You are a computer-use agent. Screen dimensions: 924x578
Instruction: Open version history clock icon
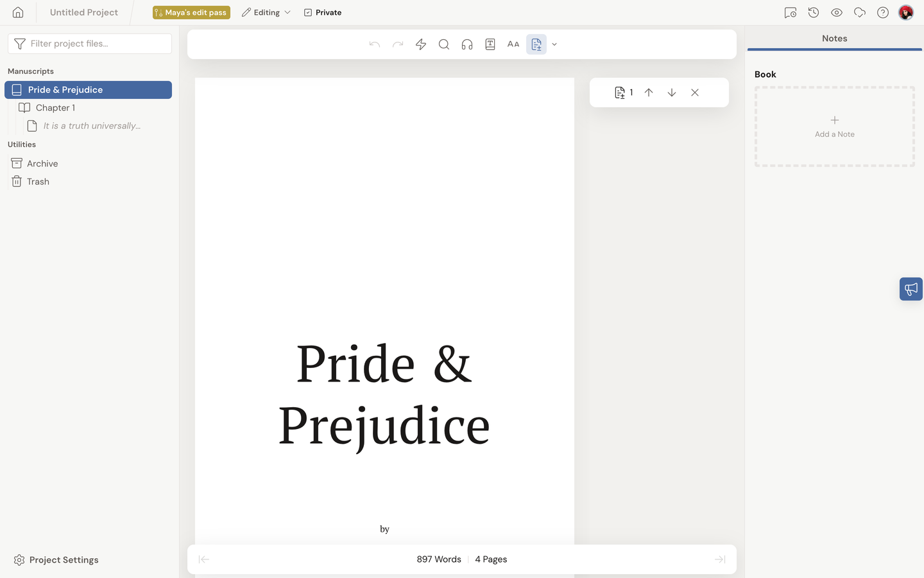pyautogui.click(x=814, y=12)
